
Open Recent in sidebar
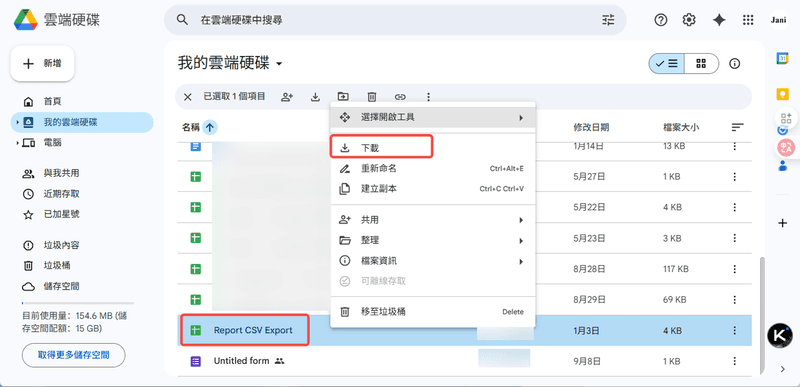tap(82, 194)
